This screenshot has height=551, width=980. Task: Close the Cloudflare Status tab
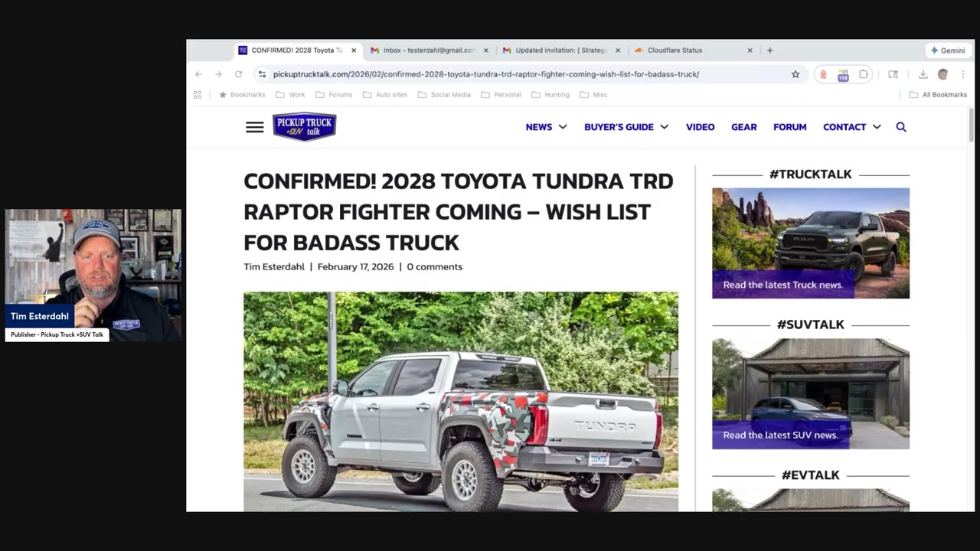point(750,51)
